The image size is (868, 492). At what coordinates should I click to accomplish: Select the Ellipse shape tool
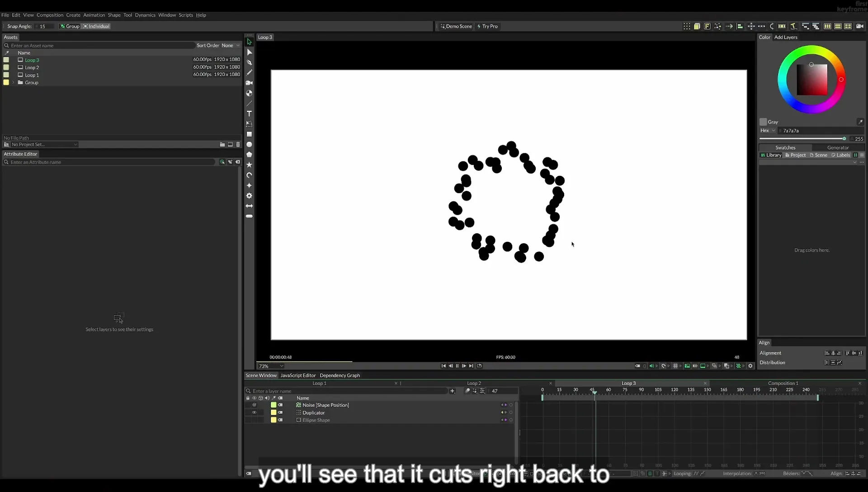tap(249, 145)
